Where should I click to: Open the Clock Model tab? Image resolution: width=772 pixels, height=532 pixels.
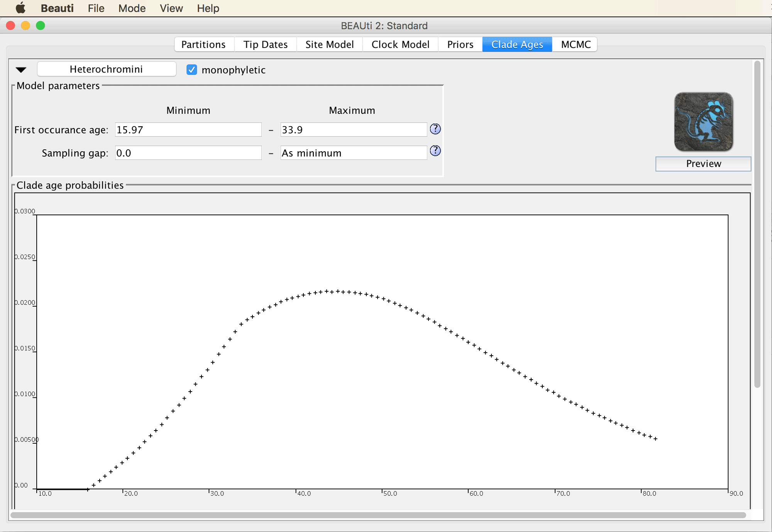coord(400,44)
